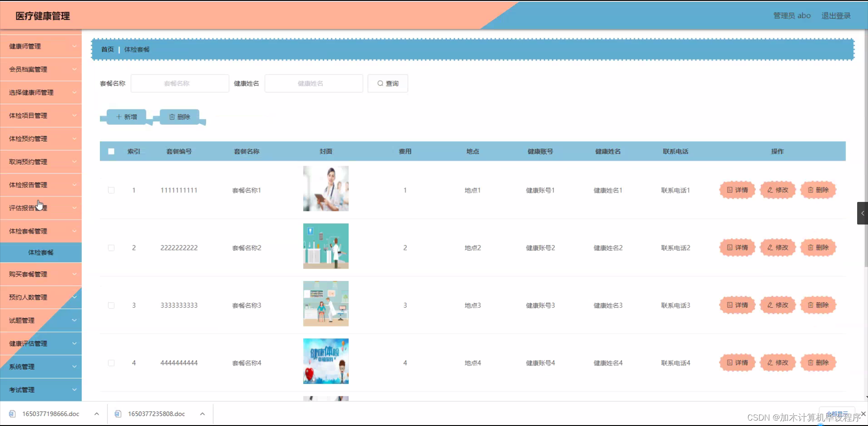This screenshot has width=868, height=426.
Task: Click 删除 for 套餐名称4 row
Action: (818, 363)
